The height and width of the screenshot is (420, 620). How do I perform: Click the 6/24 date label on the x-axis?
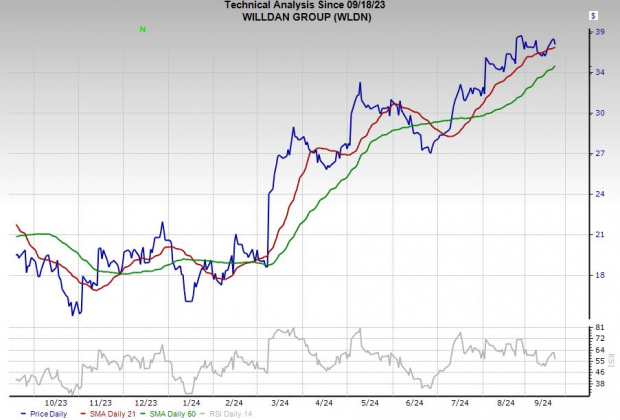coord(414,400)
